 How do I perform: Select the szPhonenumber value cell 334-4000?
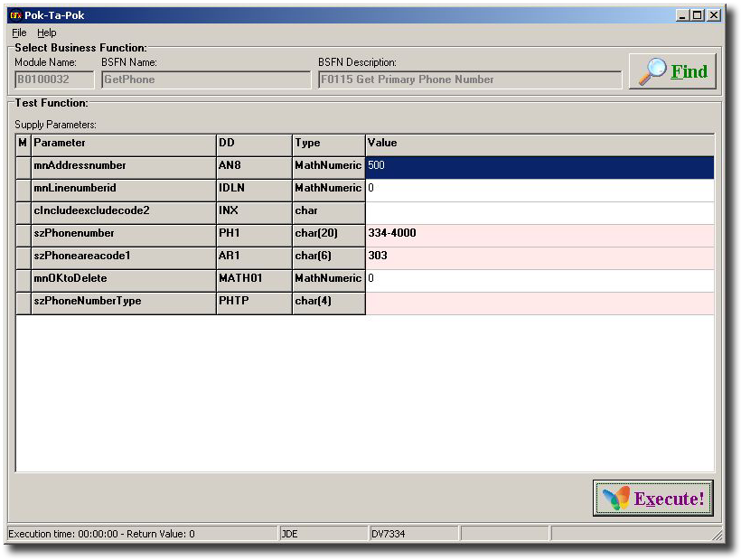pyautogui.click(x=539, y=236)
